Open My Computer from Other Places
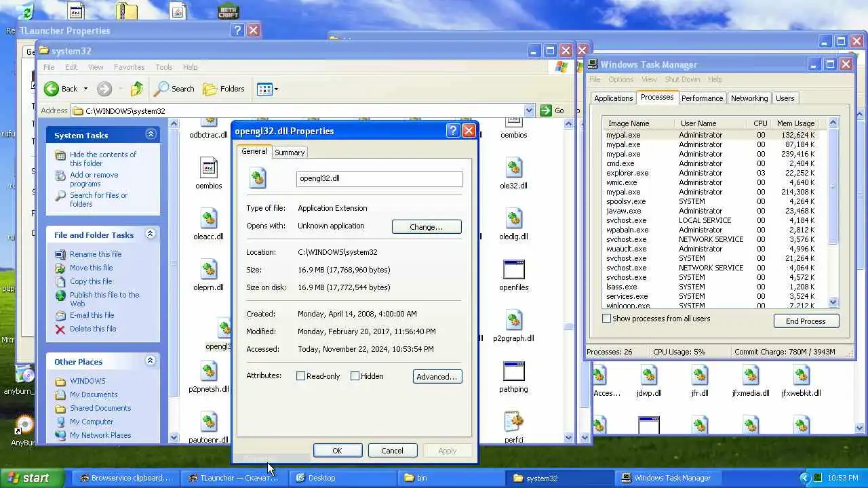The image size is (868, 488). tap(92, 422)
